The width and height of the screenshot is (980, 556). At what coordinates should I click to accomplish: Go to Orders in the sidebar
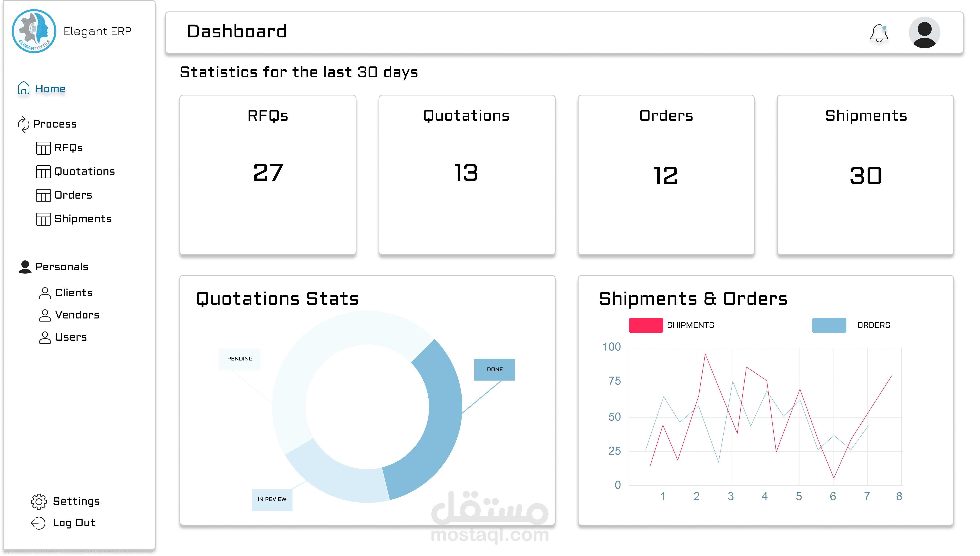tap(73, 195)
